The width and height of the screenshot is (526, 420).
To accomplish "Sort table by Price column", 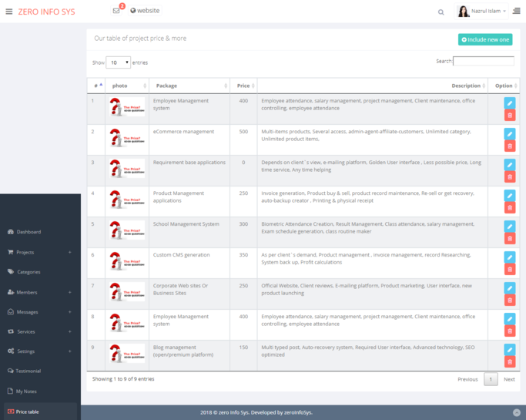I will click(243, 85).
